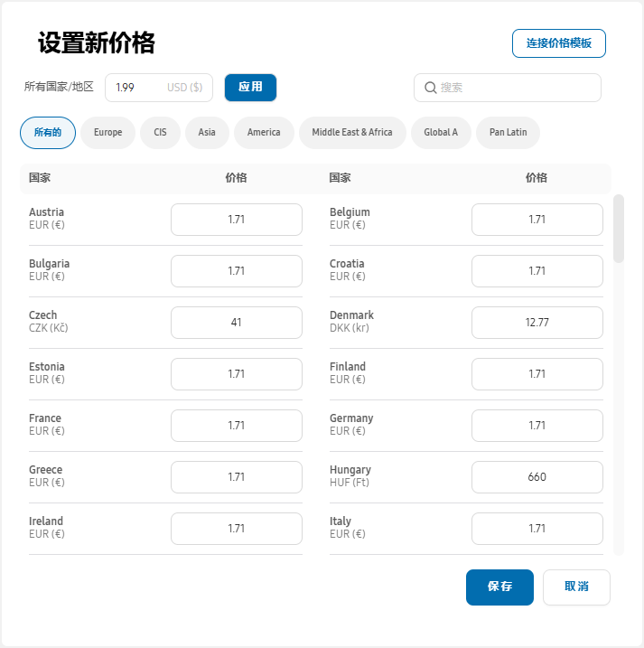Viewport: 644px width, 648px height.
Task: Show America region countries
Action: tap(264, 133)
